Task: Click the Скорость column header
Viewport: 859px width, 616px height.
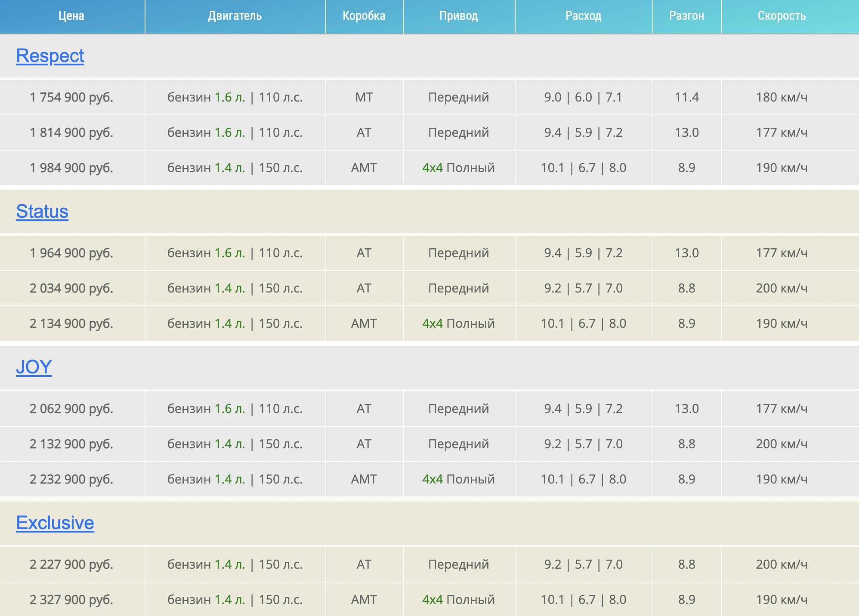Action: (x=782, y=16)
